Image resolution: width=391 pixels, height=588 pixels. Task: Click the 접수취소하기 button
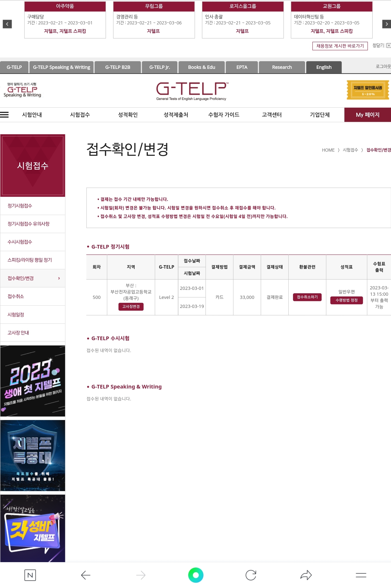307,297
